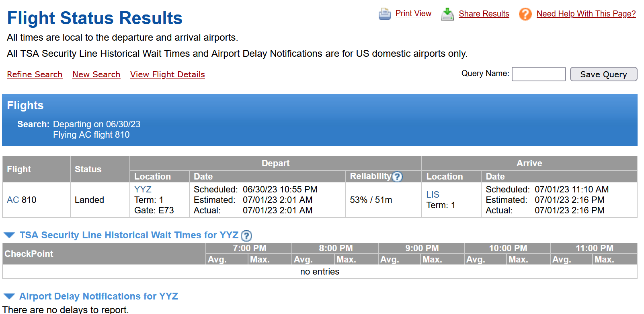Open the Print View link
Screen dimensions: 644x314
point(413,14)
